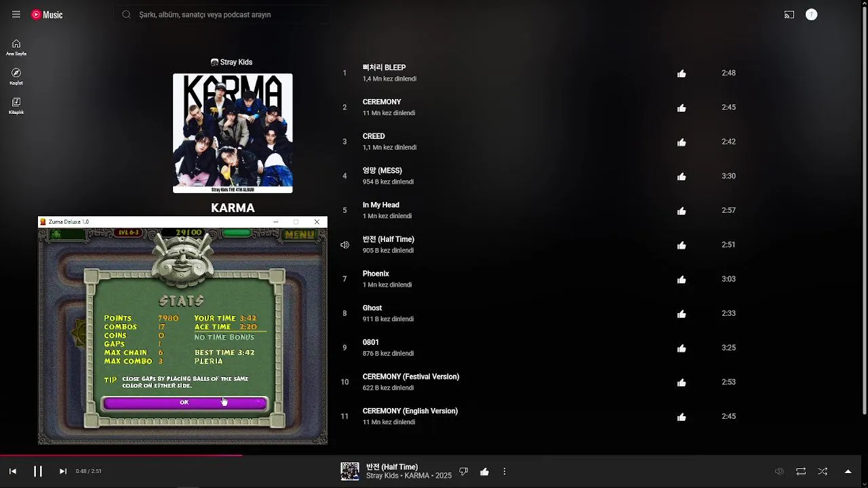This screenshot has width=868, height=488.
Task: Toggle repeat mode
Action: (801, 471)
